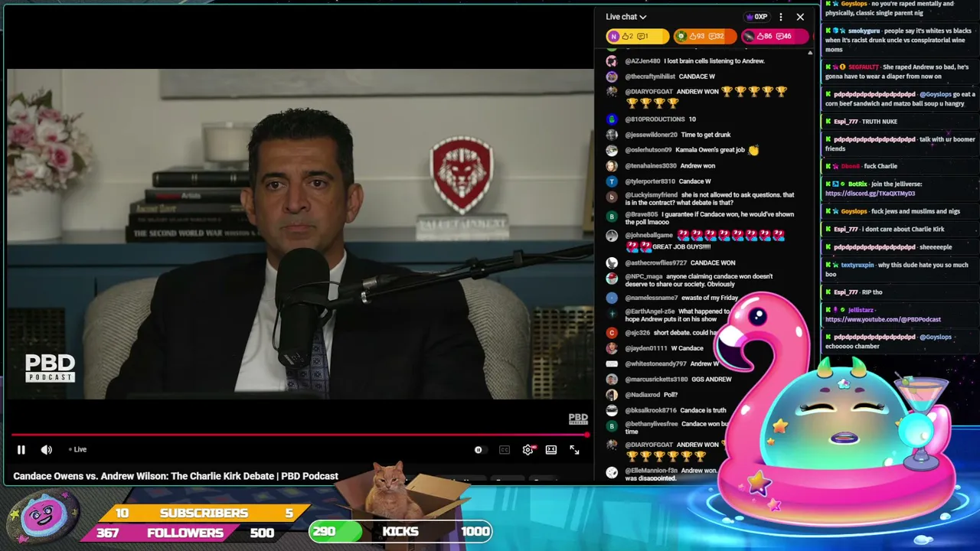Viewport: 980px width, 551px height.
Task: Click @marcusricketts3180 avatar
Action: click(x=612, y=380)
